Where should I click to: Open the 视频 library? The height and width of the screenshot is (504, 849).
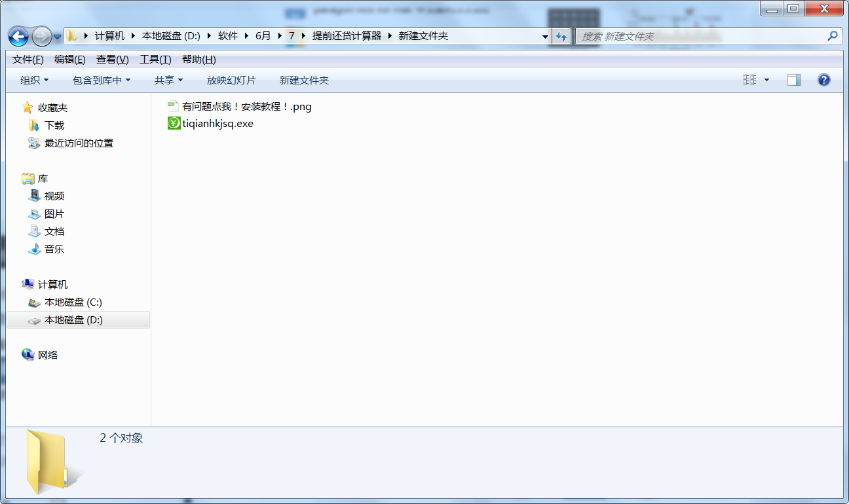[x=54, y=196]
